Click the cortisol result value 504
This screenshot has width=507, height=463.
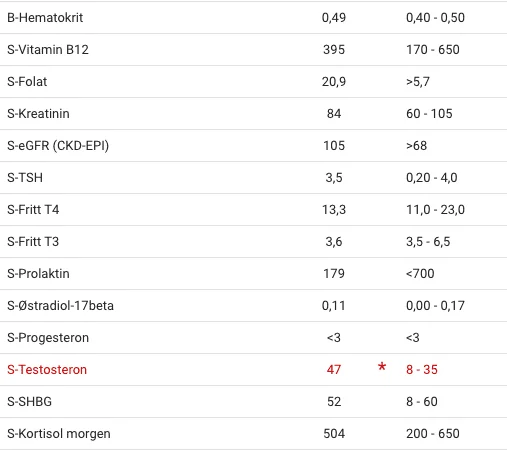pyautogui.click(x=334, y=434)
